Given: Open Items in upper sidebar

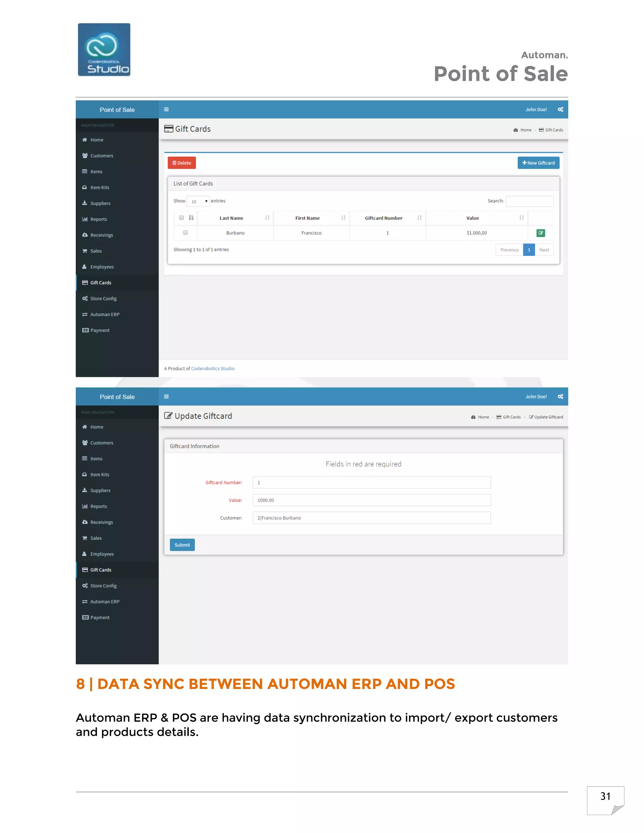Looking at the screenshot, I should [117, 172].
